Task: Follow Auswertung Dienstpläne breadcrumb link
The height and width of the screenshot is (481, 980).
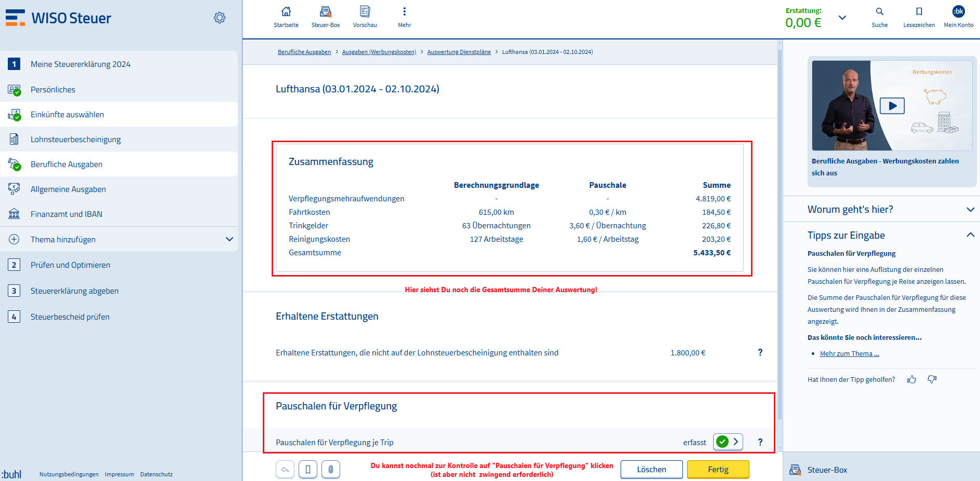Action: [459, 52]
